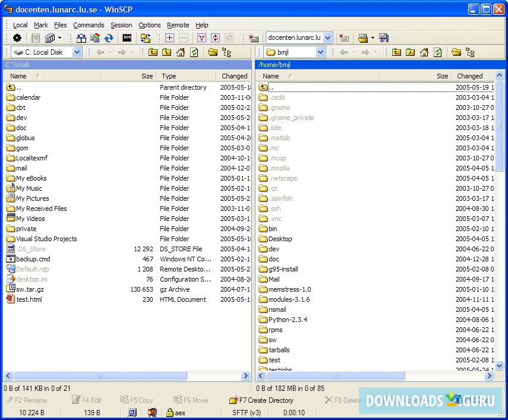
Task: Click the blue Refresh arrows icon
Action: click(109, 38)
